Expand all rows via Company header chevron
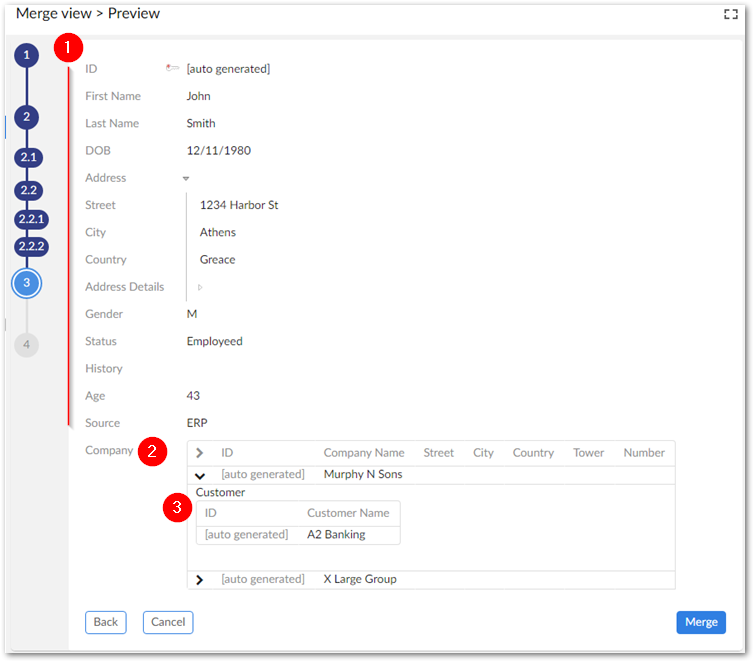This screenshot has height=662, width=754. (200, 453)
